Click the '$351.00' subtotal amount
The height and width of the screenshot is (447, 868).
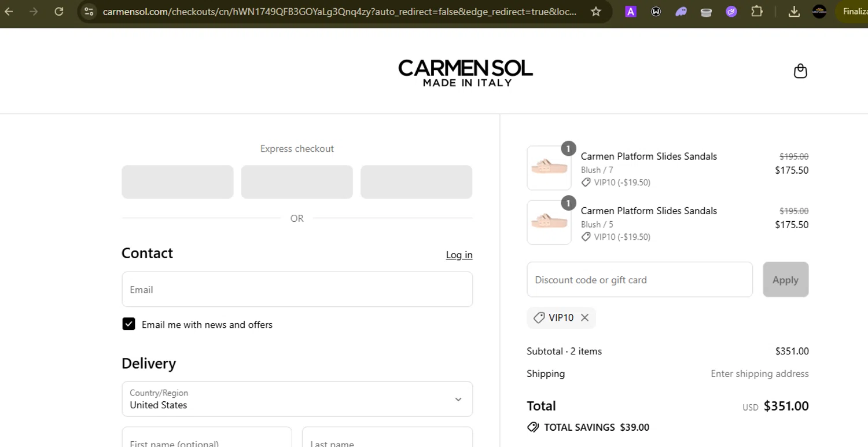[792, 351]
